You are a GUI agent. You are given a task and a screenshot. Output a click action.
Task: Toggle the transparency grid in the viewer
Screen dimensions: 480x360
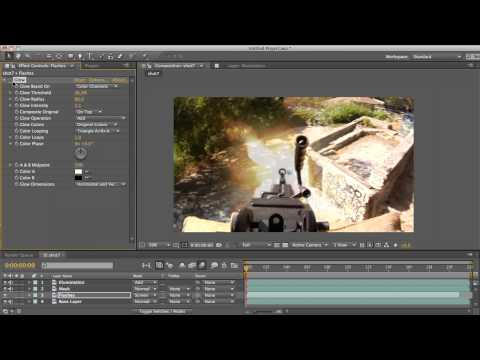[285, 245]
